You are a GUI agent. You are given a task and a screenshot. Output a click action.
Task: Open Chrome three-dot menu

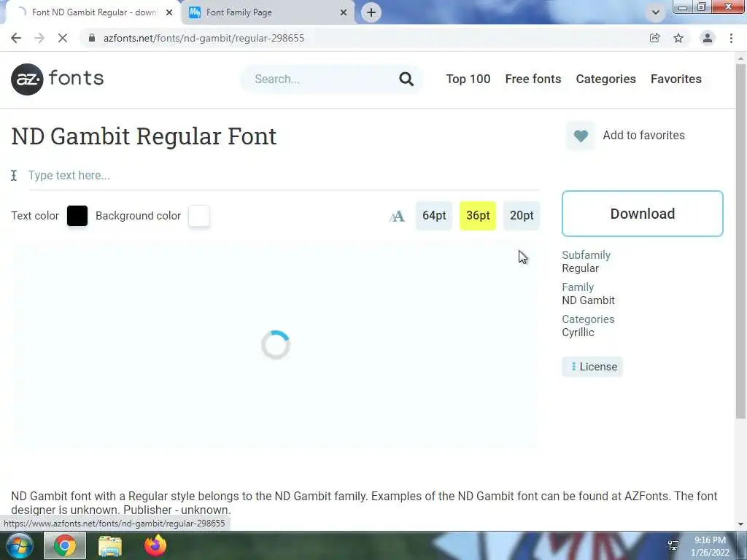[x=731, y=38]
